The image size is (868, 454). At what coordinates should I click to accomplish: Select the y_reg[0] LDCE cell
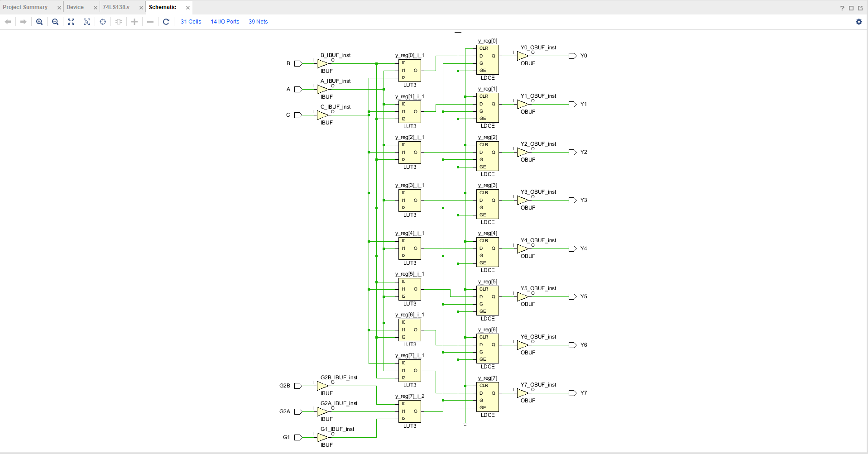(488, 59)
